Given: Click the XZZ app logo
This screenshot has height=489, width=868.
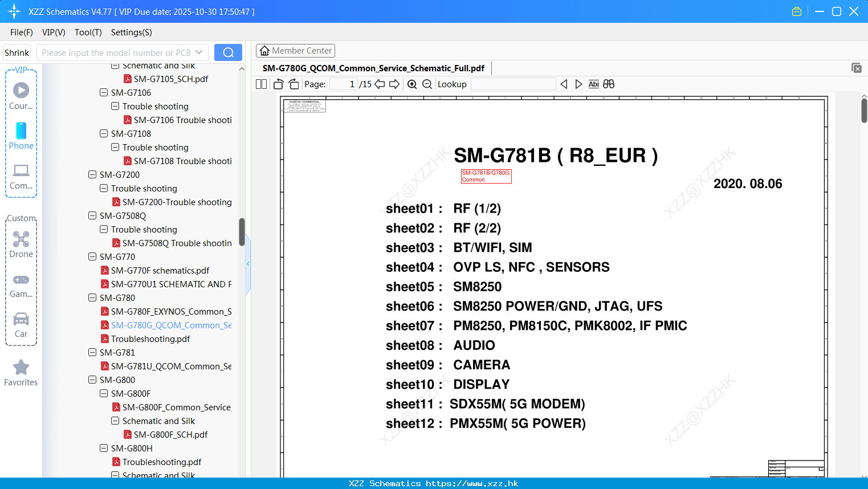Looking at the screenshot, I should (x=14, y=11).
